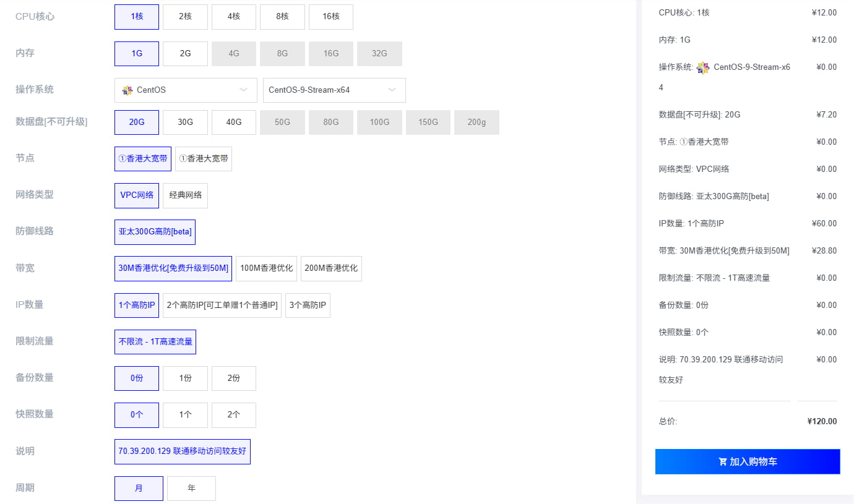
Task: Choose the 3个高防IP option
Action: [308, 305]
